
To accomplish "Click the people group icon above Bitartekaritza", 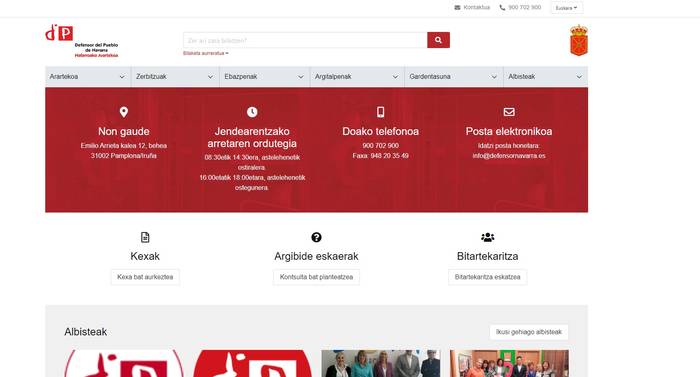I will click(488, 237).
